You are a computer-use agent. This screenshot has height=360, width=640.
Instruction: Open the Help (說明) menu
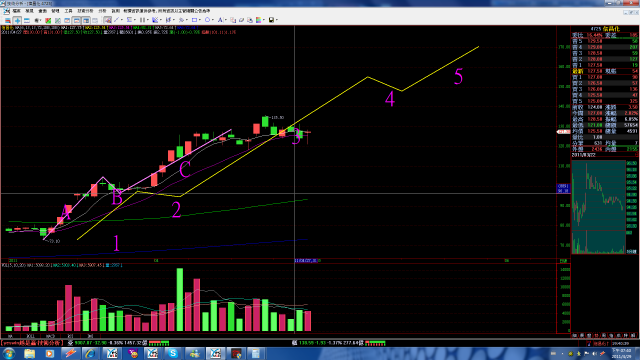tap(116, 11)
